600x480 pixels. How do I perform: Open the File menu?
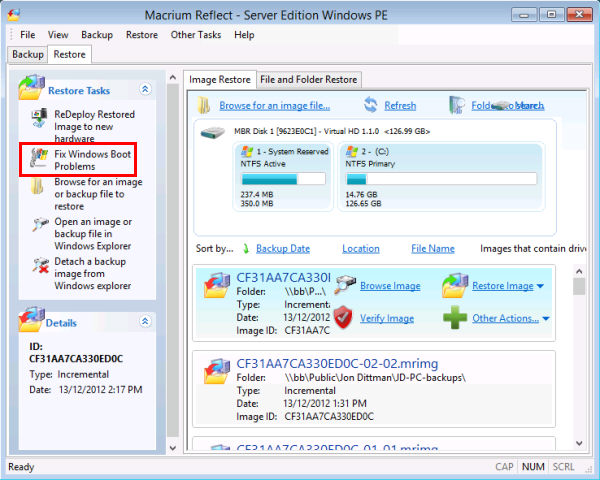[x=28, y=35]
